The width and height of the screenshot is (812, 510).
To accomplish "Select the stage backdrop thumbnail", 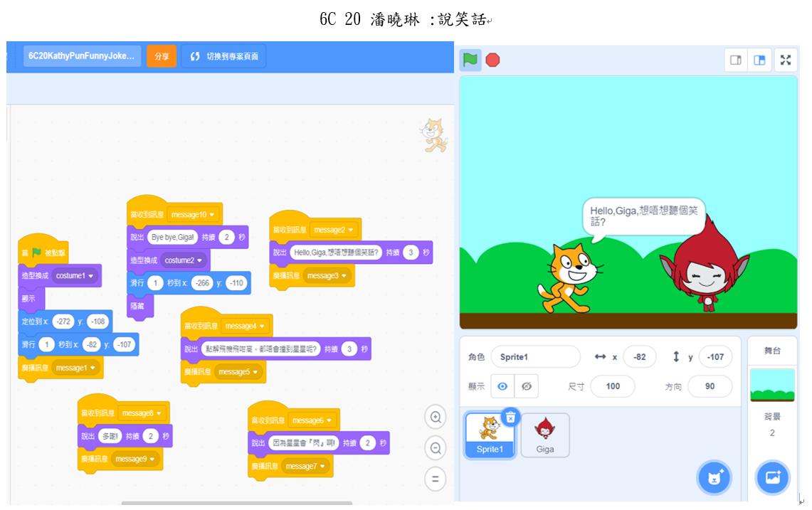I will [x=772, y=385].
